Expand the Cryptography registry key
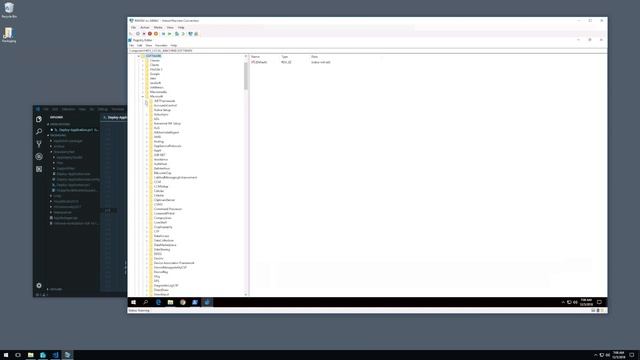Screen dimensions: 640x360 147,227
